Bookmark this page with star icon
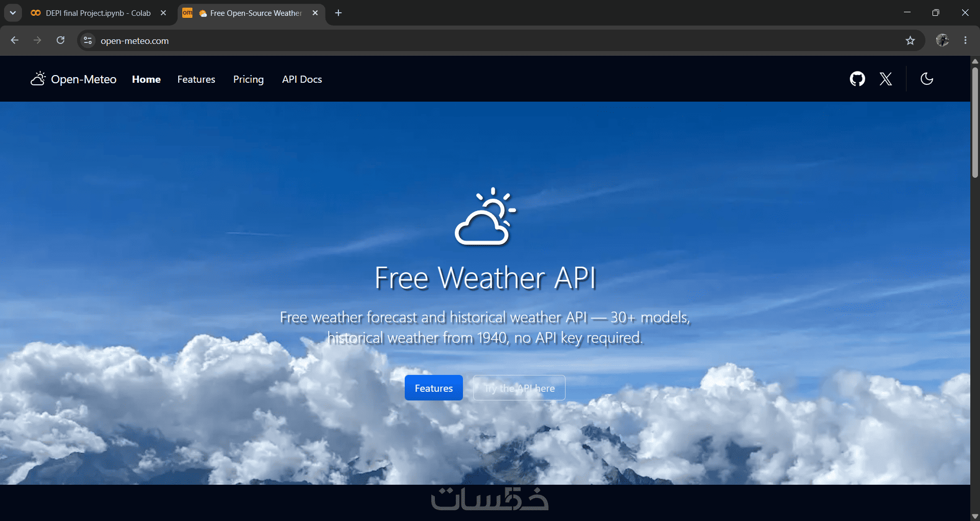The width and height of the screenshot is (980, 521). (910, 40)
